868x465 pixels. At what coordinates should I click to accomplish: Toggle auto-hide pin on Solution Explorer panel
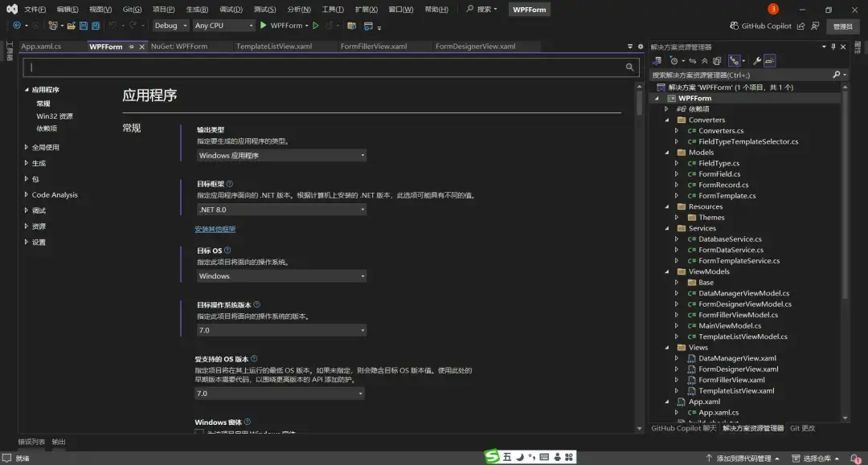tap(833, 47)
